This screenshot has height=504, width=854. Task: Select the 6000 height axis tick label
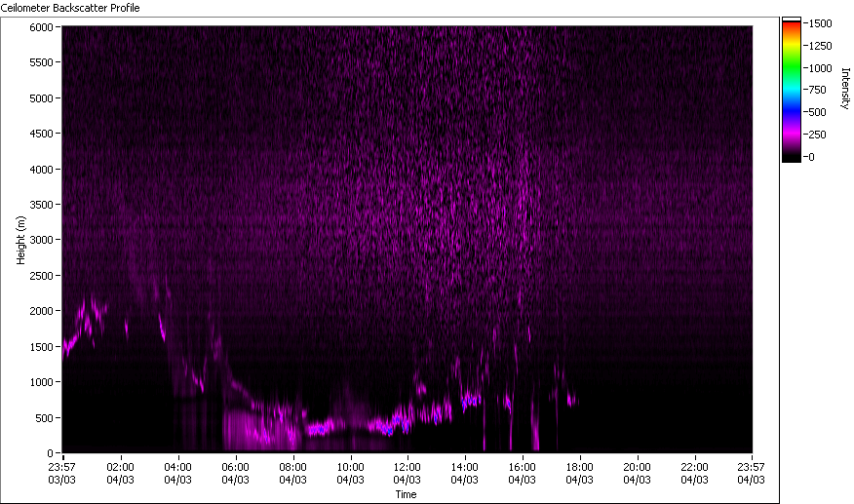point(41,27)
